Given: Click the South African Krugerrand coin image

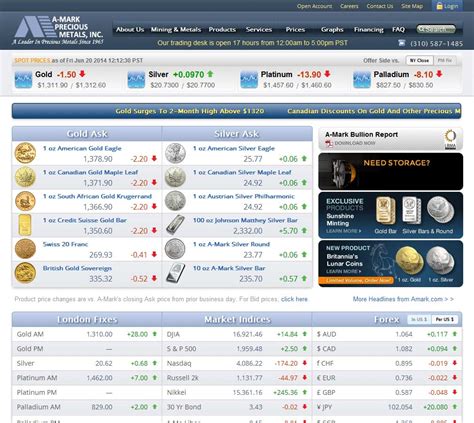Looking at the screenshot, I should [x=25, y=201].
